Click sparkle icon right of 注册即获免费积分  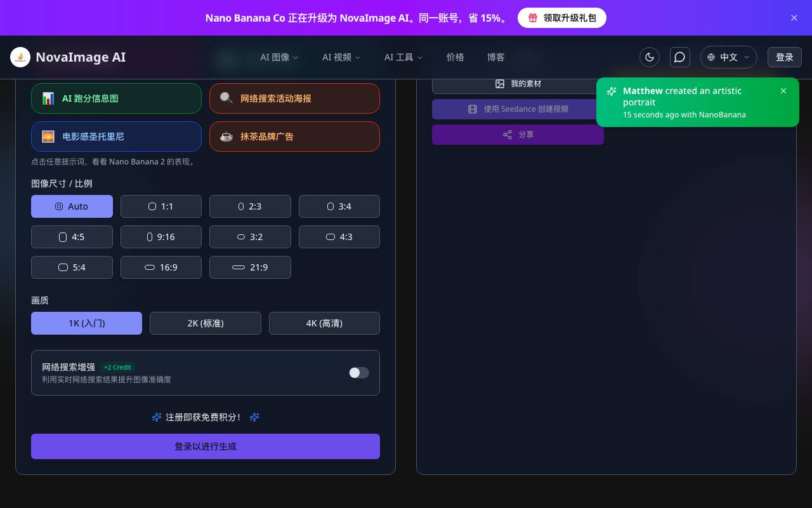point(254,417)
